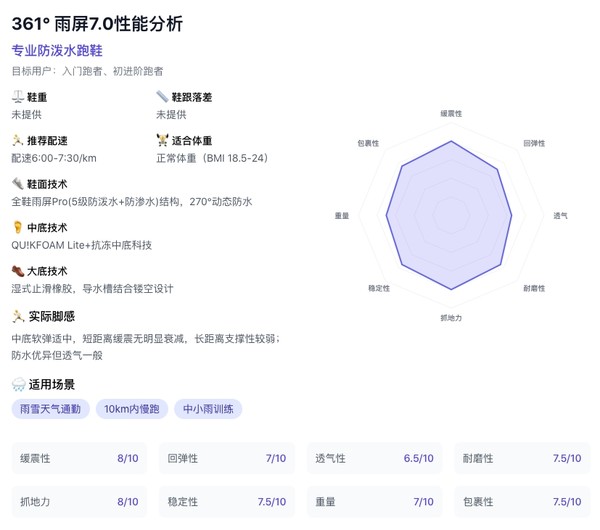Click the 包裹性 7.5/10 score card
The height and width of the screenshot is (530, 600).
[522, 501]
